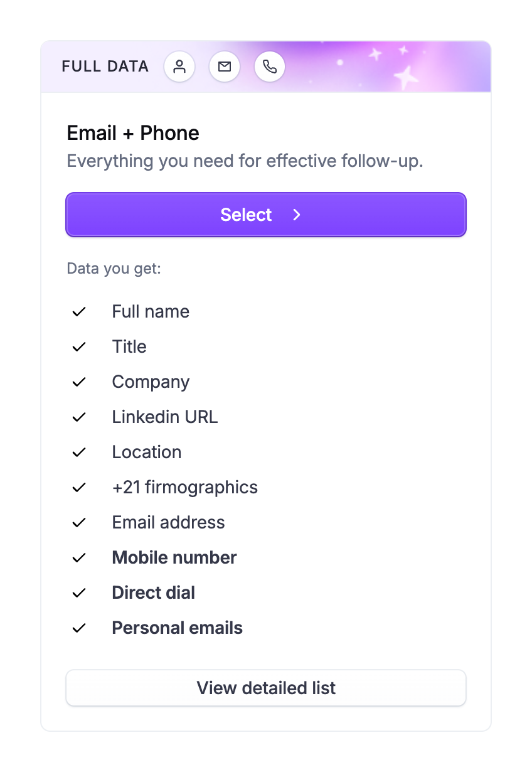
Task: Click the +21 firmographics list item
Action: click(184, 488)
